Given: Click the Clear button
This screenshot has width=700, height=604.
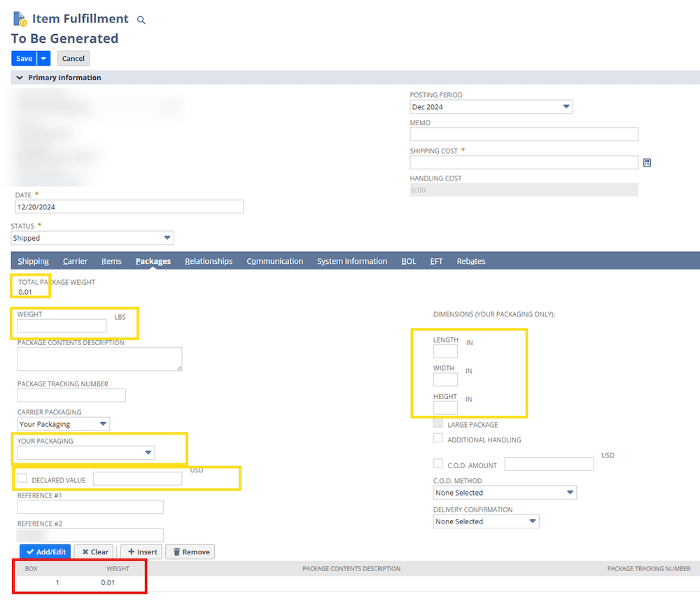Looking at the screenshot, I should 95,552.
